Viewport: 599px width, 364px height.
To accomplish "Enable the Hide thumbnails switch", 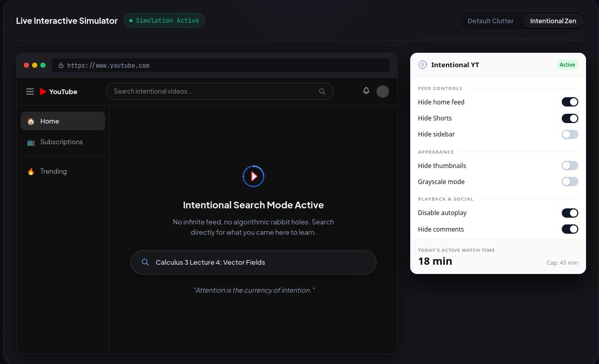I will [570, 165].
